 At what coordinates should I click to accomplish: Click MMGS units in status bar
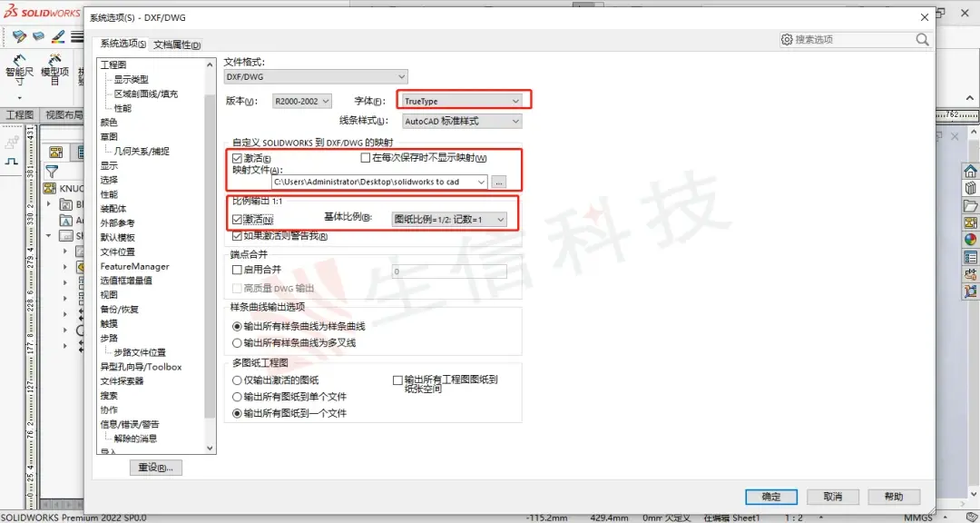coord(918,518)
